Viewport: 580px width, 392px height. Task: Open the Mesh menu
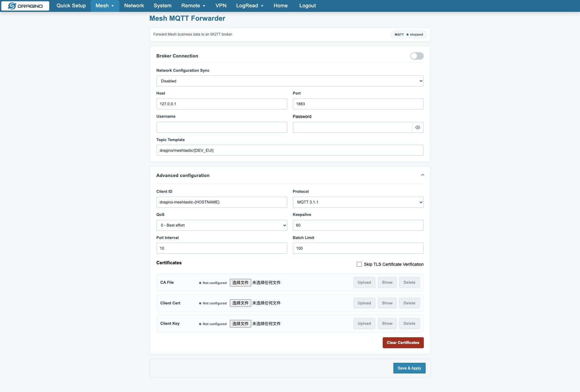105,6
